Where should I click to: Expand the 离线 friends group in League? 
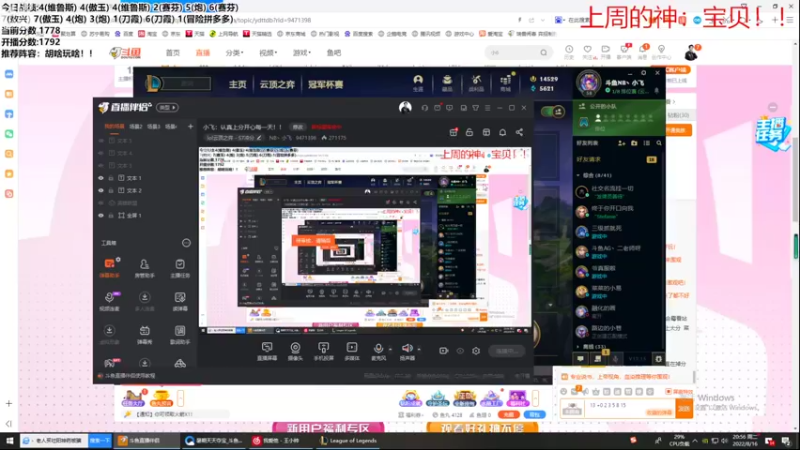(578, 346)
